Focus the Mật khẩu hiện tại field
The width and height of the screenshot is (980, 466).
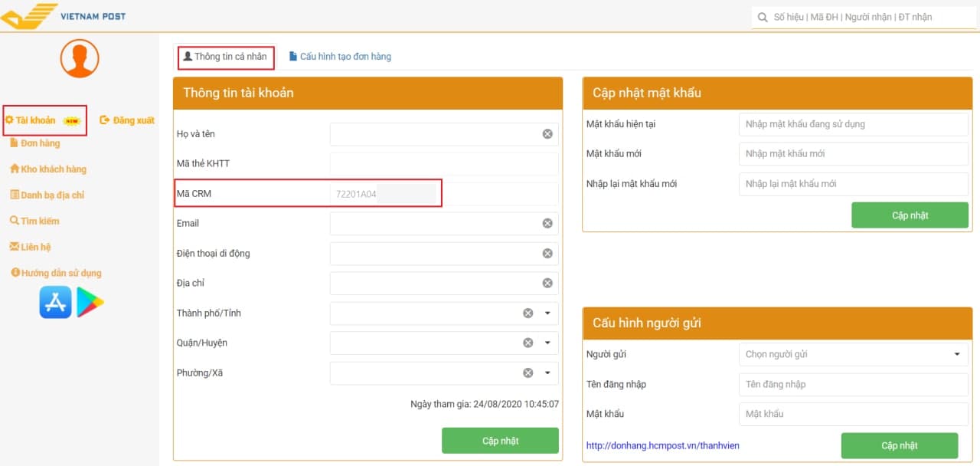(x=854, y=124)
